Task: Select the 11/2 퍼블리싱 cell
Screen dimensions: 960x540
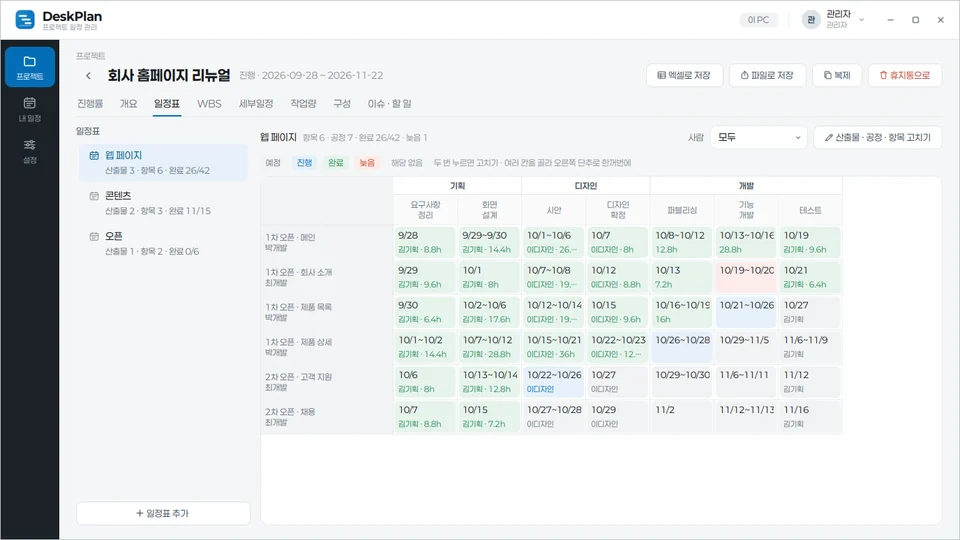Action: [x=682, y=417]
